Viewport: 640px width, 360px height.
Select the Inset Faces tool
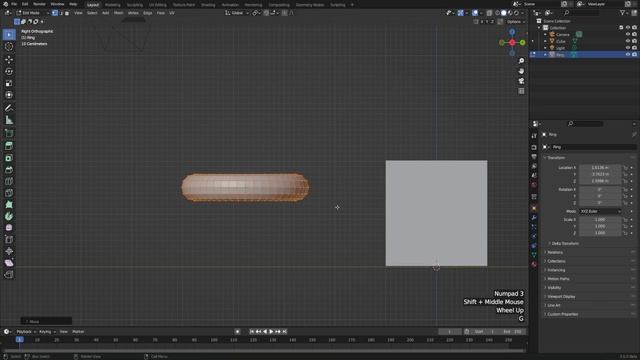coord(9,158)
